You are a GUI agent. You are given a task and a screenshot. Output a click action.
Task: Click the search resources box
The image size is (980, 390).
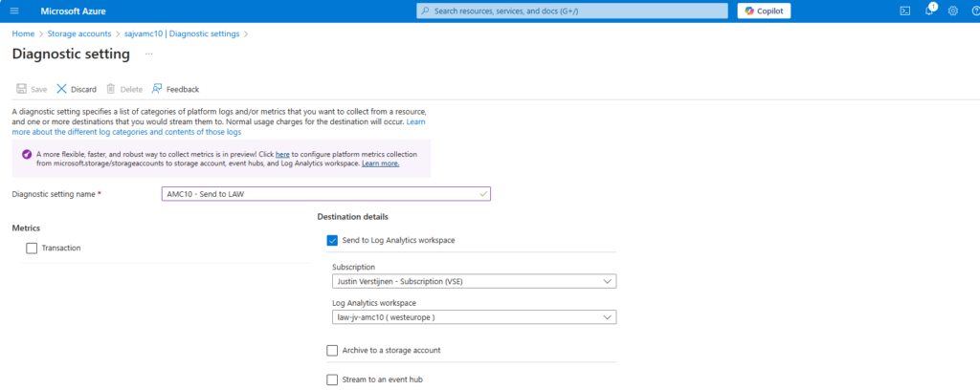pyautogui.click(x=572, y=11)
